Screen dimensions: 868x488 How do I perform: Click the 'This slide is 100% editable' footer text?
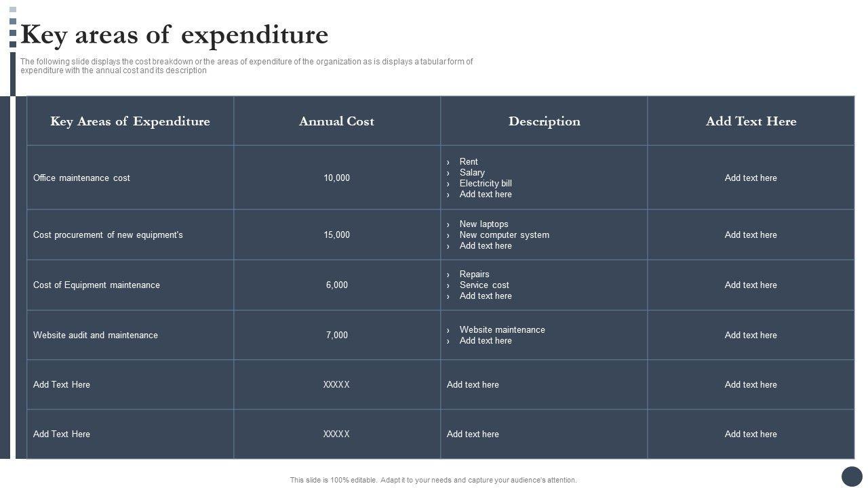(433, 480)
